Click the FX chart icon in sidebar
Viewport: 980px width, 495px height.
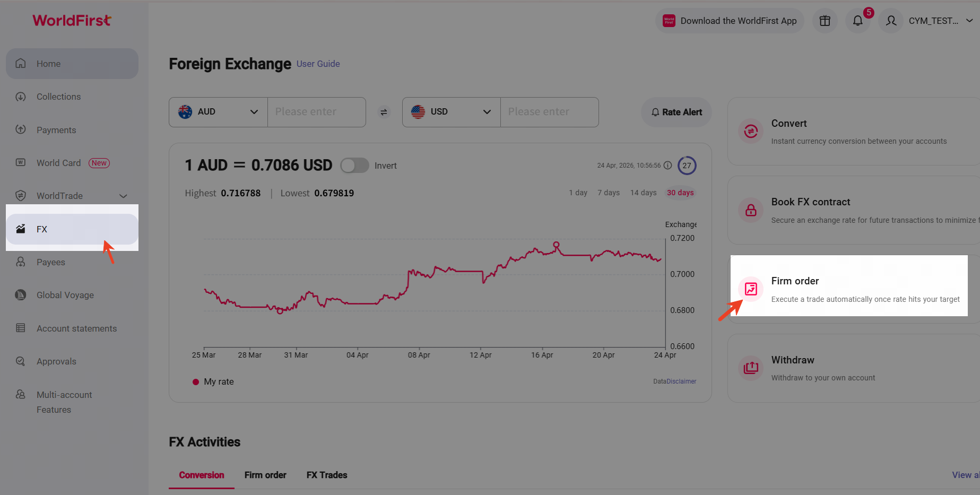click(21, 229)
